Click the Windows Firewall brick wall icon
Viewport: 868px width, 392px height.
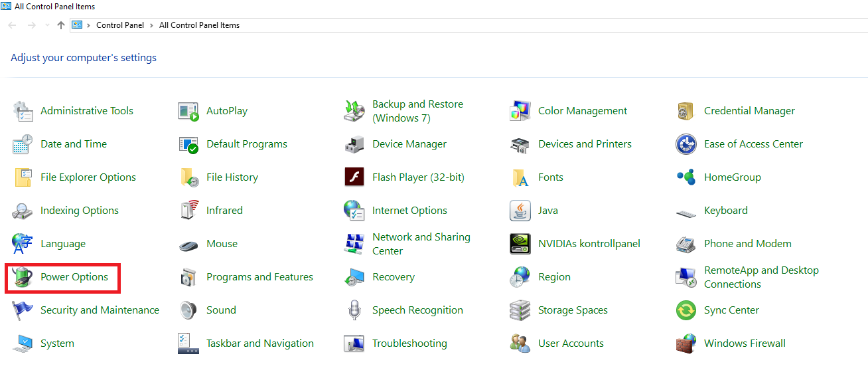[686, 343]
